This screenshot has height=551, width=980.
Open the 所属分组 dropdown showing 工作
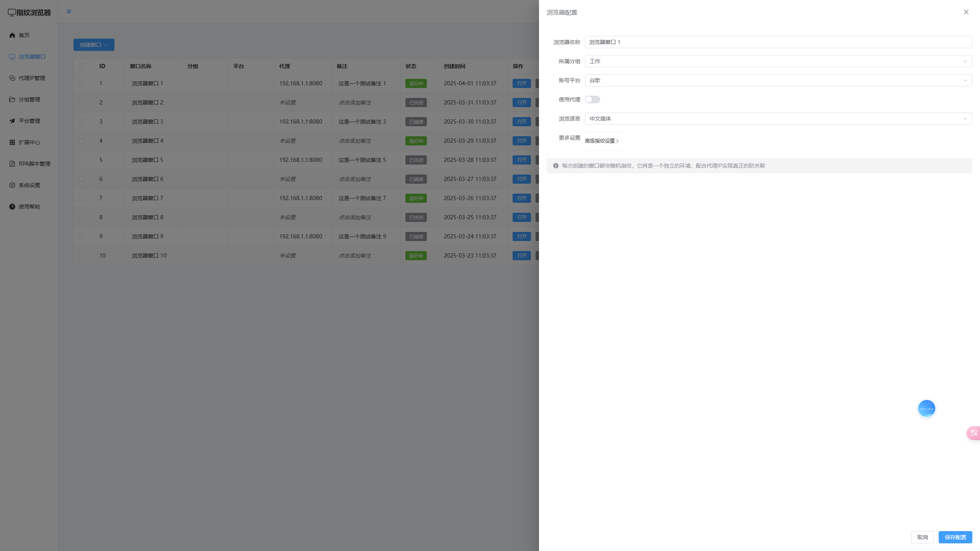tap(778, 61)
